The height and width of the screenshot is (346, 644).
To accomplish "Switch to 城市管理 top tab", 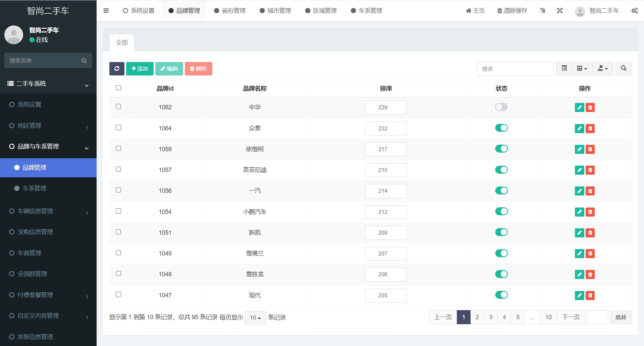I will (x=275, y=11).
